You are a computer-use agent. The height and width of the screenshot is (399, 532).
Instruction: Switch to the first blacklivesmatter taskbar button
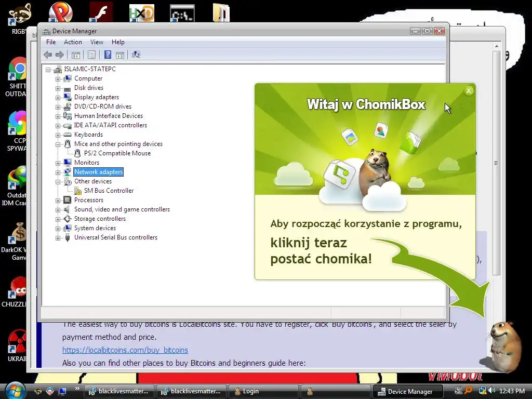[119, 391]
